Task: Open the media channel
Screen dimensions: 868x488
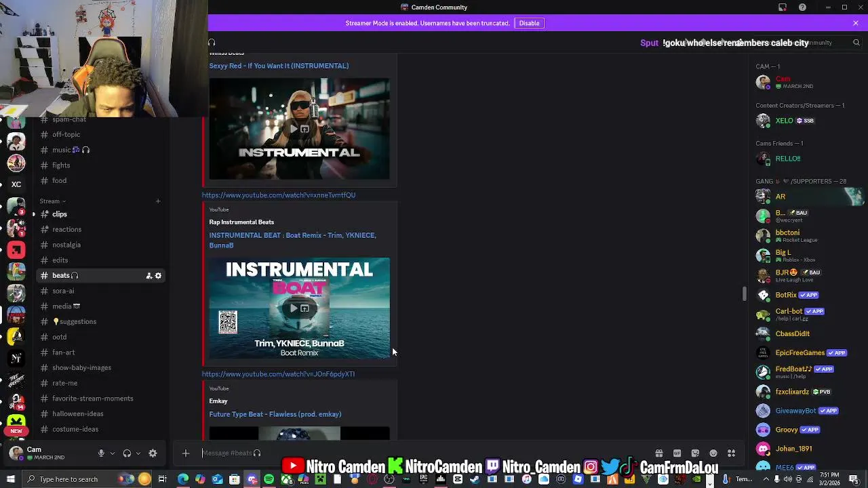Action: [102, 306]
